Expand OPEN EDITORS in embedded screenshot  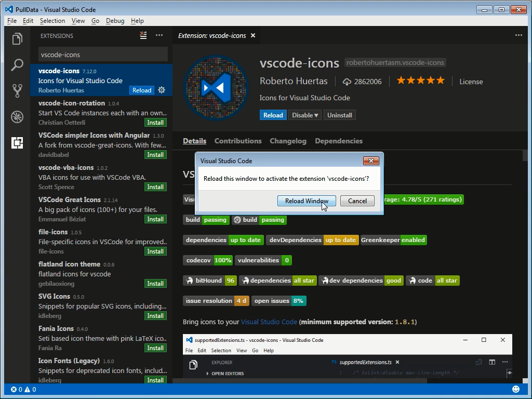(x=225, y=373)
